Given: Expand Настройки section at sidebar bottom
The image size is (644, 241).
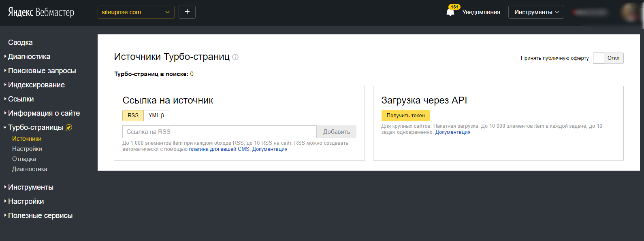Looking at the screenshot, I should (x=26, y=201).
